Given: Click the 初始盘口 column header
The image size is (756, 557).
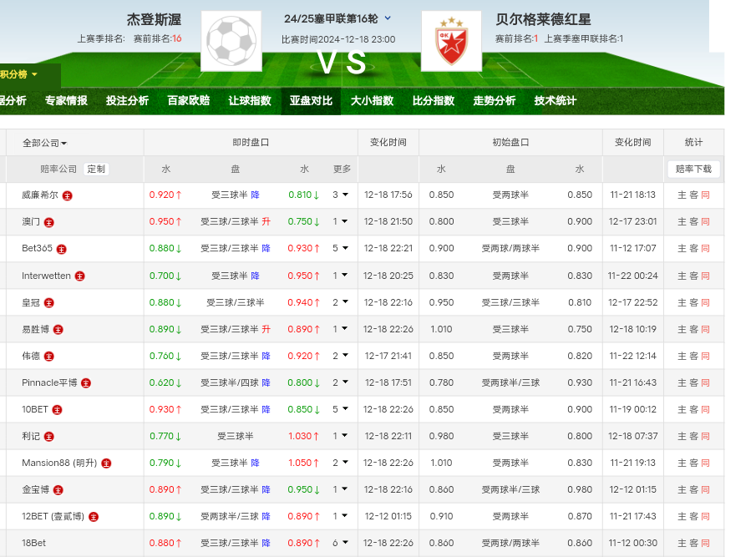Looking at the screenshot, I should (x=510, y=143).
